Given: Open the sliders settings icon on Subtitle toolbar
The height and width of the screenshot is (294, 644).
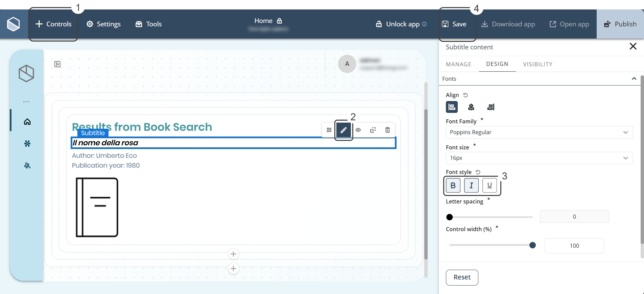Looking at the screenshot, I should click(x=329, y=130).
